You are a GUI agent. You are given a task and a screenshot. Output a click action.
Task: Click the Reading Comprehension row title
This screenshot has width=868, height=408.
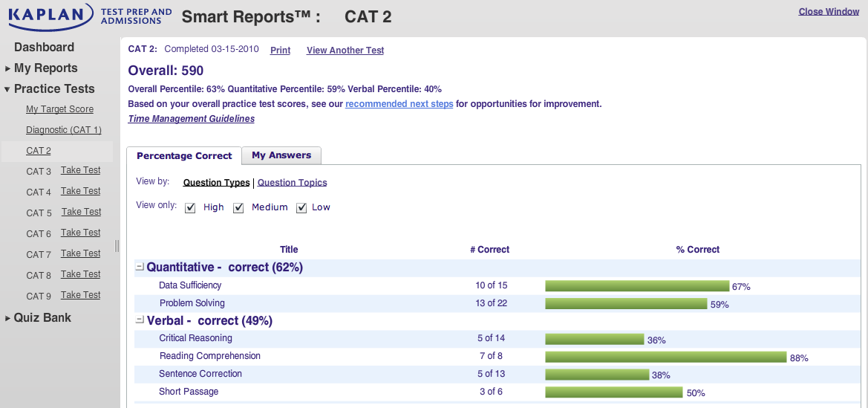210,356
